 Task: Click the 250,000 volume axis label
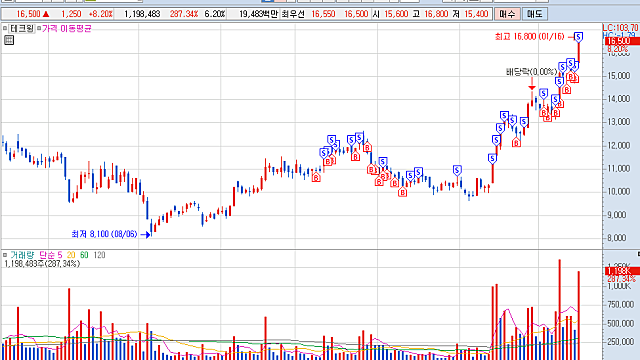point(620,342)
